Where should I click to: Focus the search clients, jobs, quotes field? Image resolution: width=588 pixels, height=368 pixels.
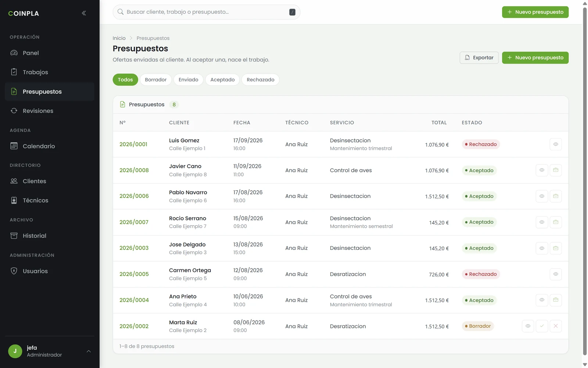click(x=207, y=12)
